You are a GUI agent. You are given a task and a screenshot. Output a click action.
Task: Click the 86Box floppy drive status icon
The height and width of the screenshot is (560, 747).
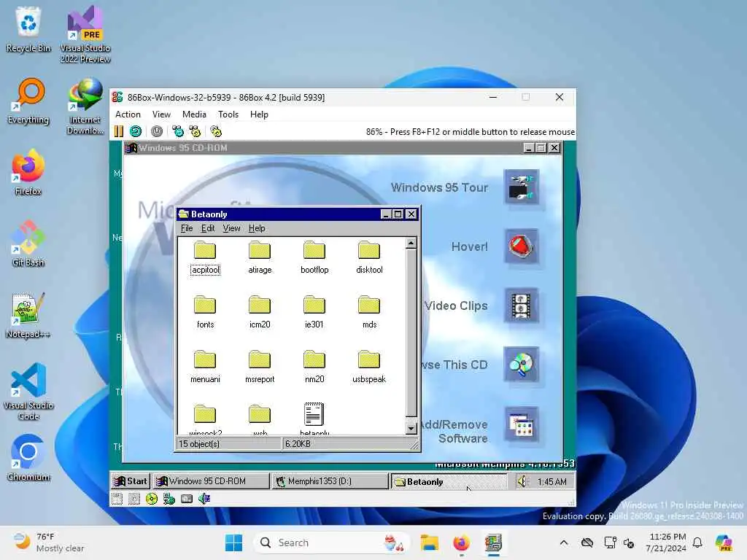click(117, 499)
